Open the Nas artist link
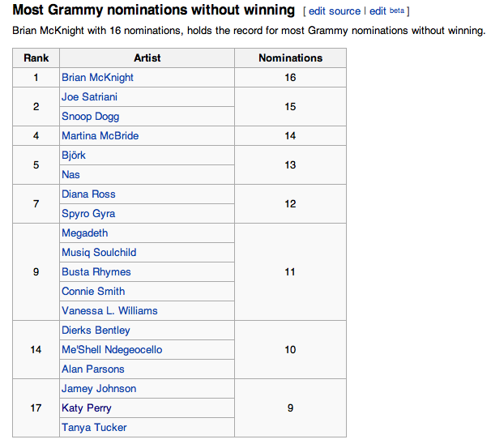 tap(70, 175)
